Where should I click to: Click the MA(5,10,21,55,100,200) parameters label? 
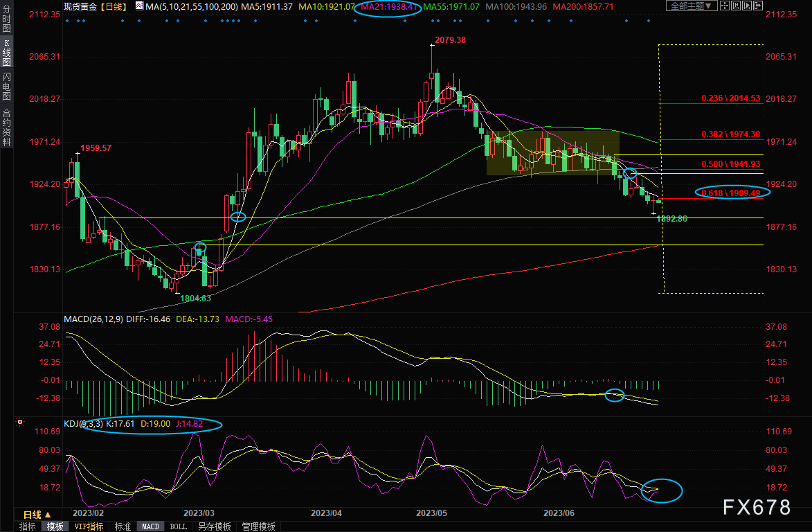click(192, 7)
